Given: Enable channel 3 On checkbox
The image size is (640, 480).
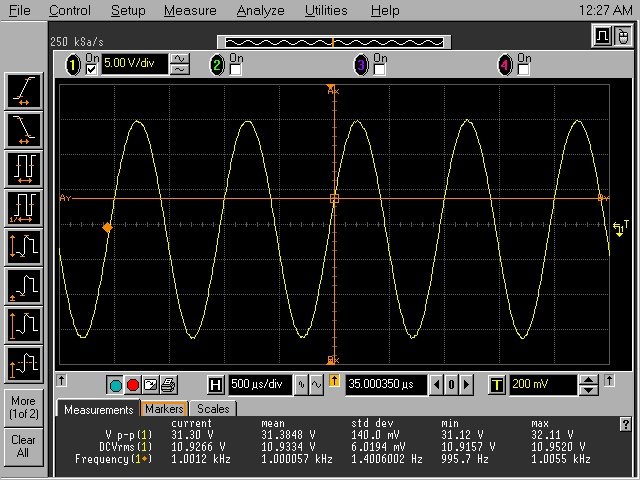Looking at the screenshot, I should click(x=379, y=69).
